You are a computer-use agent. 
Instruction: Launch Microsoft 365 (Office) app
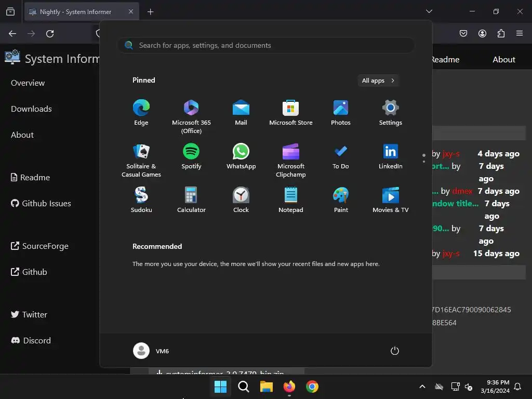(x=191, y=117)
